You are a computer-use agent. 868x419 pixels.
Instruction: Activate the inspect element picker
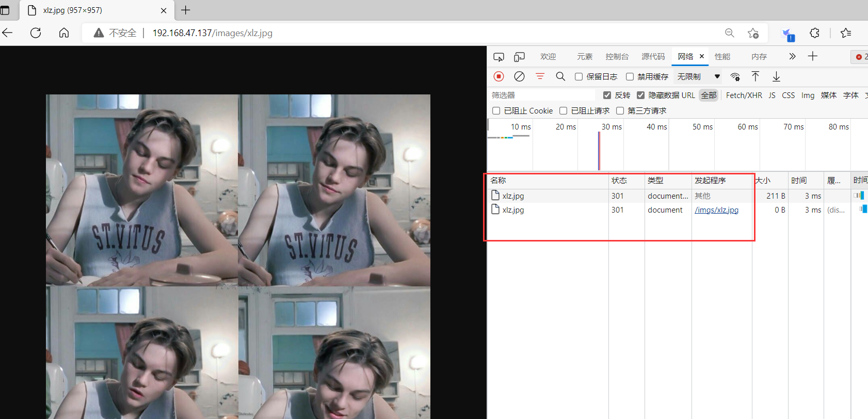(x=499, y=57)
